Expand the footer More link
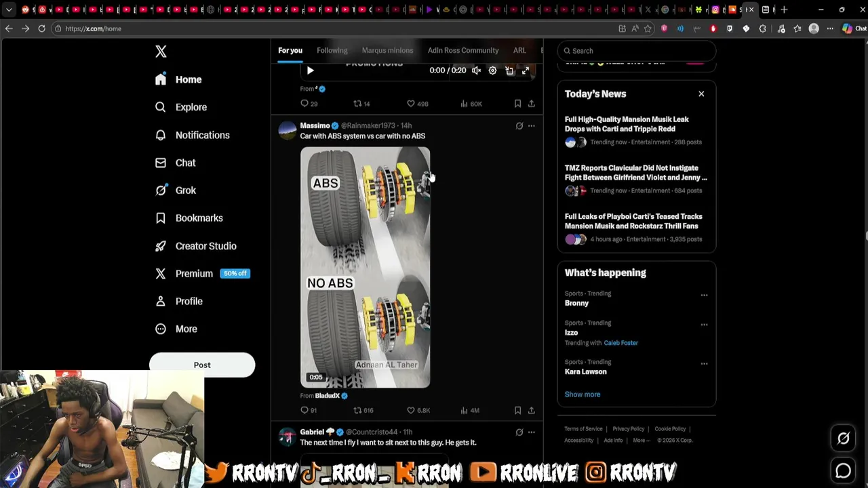868x488 pixels. (x=642, y=441)
